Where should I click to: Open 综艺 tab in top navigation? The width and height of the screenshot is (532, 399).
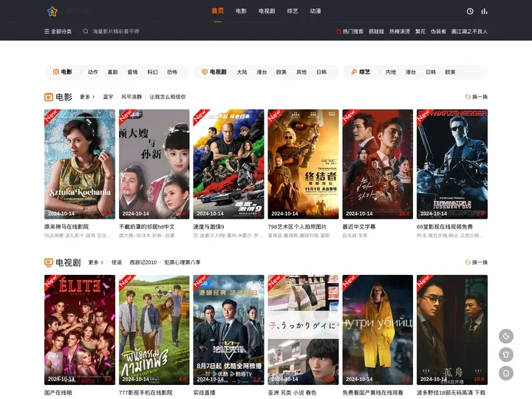click(x=293, y=11)
